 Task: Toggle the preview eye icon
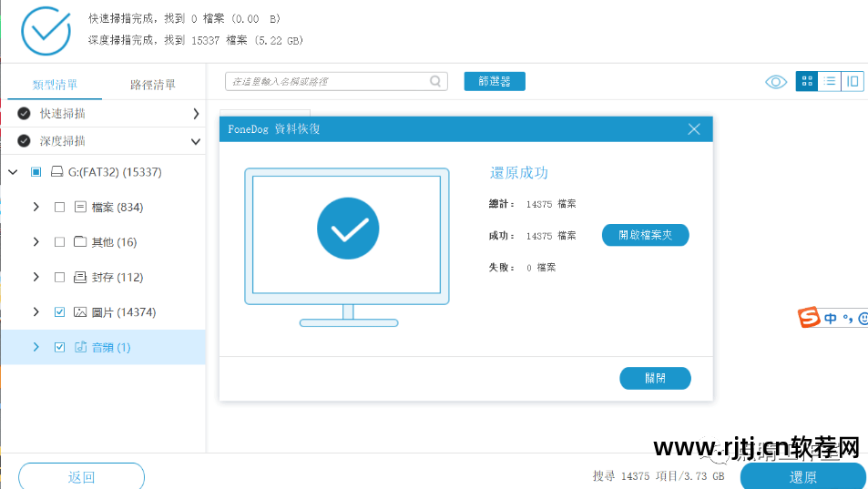(x=776, y=82)
